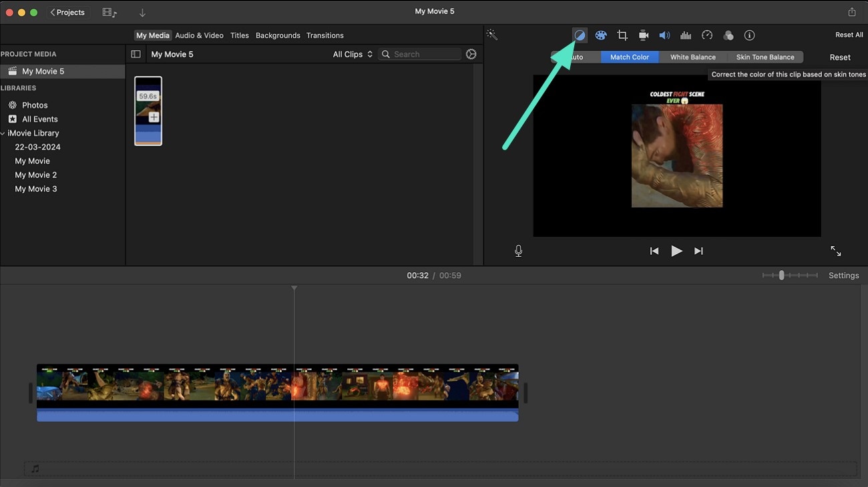Collapse the iMovie Library tree
The image size is (868, 487).
[x=3, y=133]
